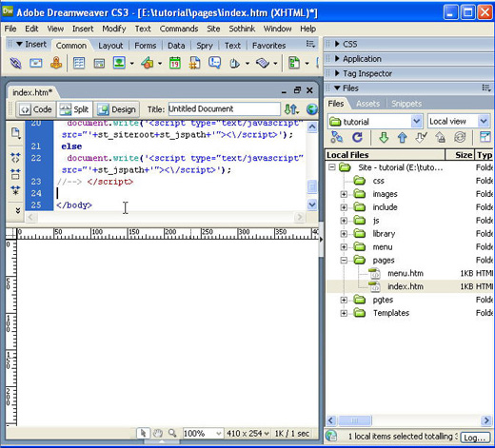Click the code view scroll down arrow
495x448 pixels.
pos(312,205)
